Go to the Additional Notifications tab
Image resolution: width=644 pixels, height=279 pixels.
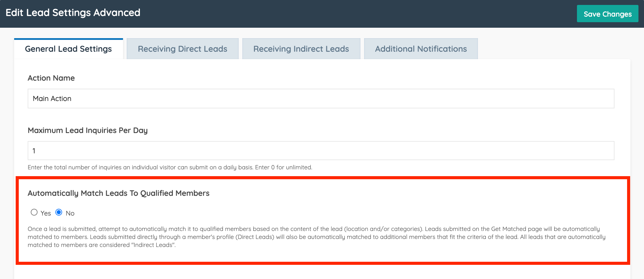pyautogui.click(x=421, y=49)
